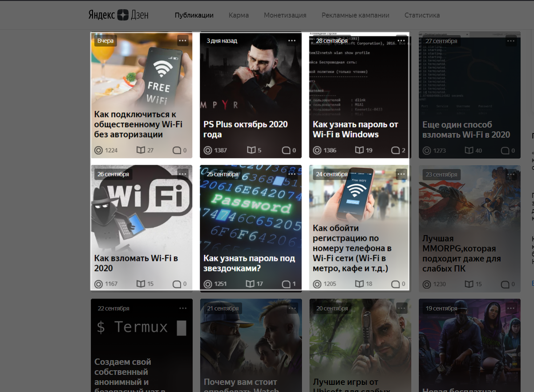
Task: Open three-dot menu on 'PS Plus октябрь 2020' card
Action: point(292,40)
